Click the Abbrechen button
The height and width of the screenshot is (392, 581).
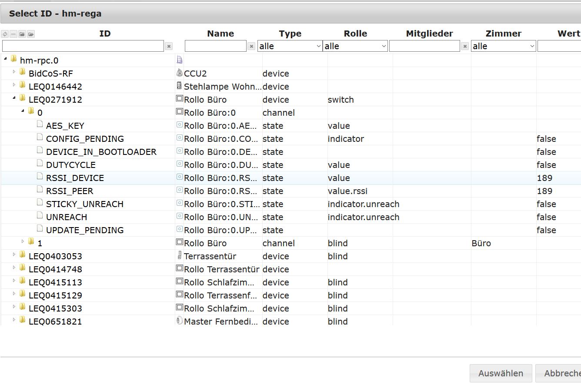(558, 373)
